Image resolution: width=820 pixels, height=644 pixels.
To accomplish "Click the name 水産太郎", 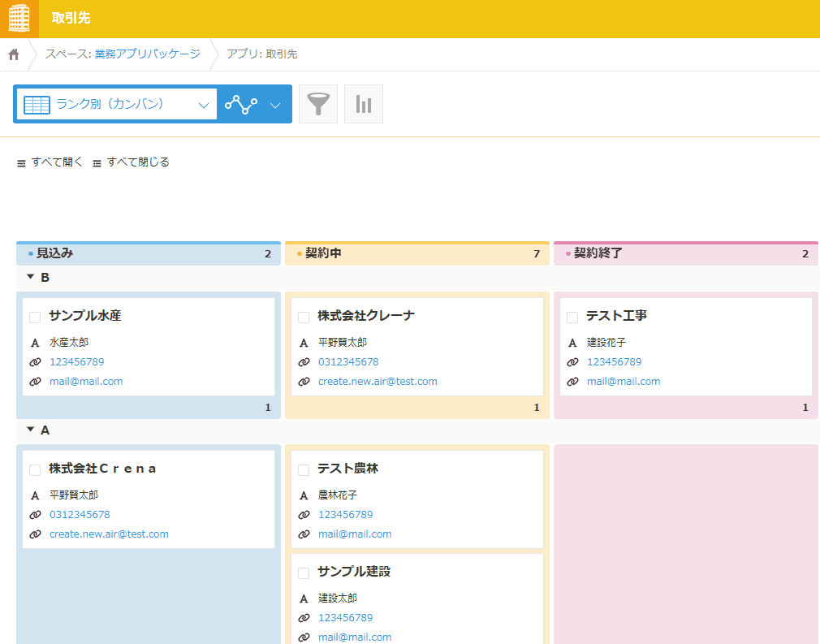I will 69,343.
